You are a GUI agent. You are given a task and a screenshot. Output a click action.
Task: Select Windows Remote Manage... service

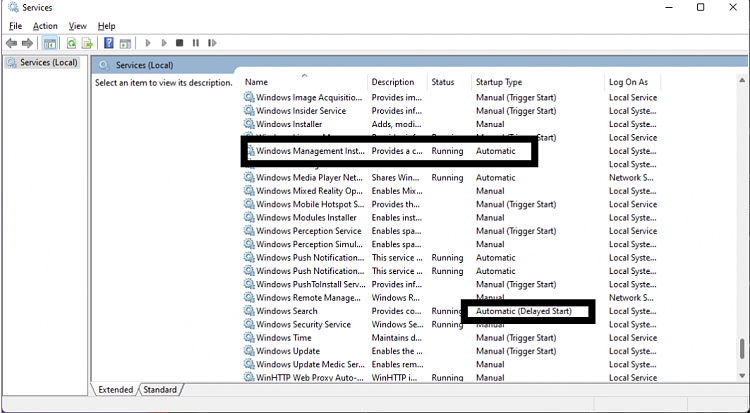click(x=309, y=298)
